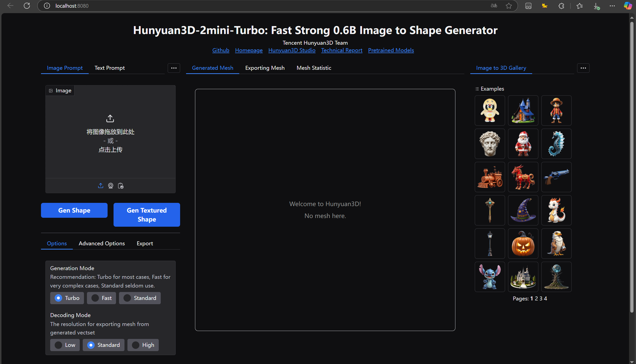Open the Copilot icon in browser toolbar
The image size is (636, 364).
point(628,6)
